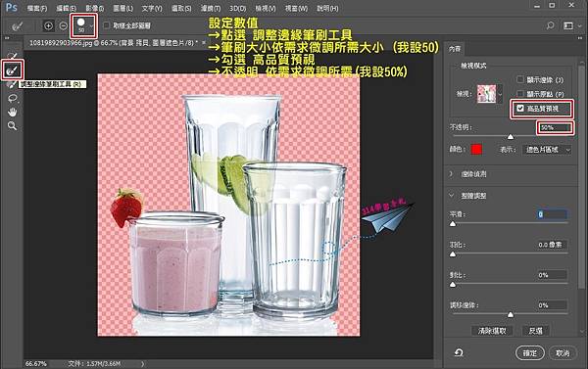588x369 pixels.
Task: Open the brush size 50 picker
Action: coord(84,25)
